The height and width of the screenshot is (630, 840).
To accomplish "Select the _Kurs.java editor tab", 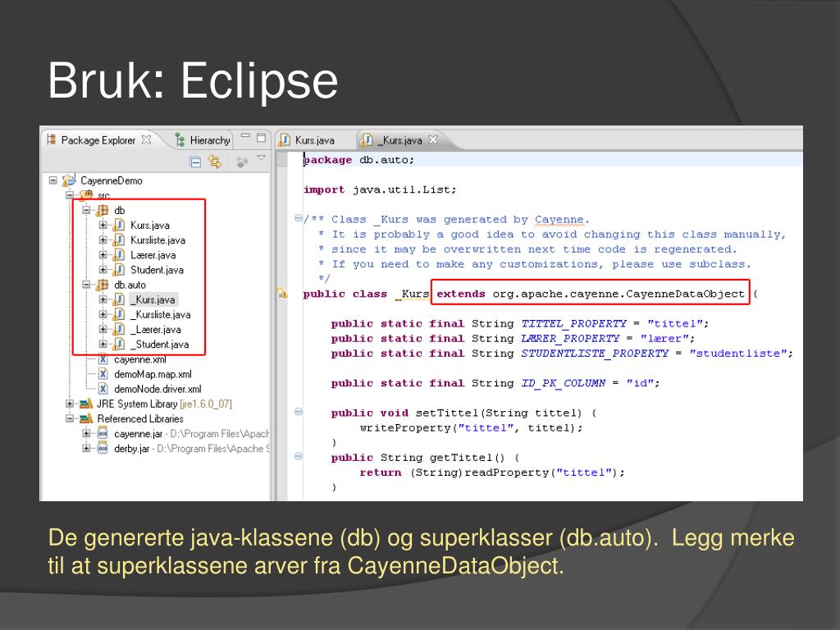I will pyautogui.click(x=399, y=140).
